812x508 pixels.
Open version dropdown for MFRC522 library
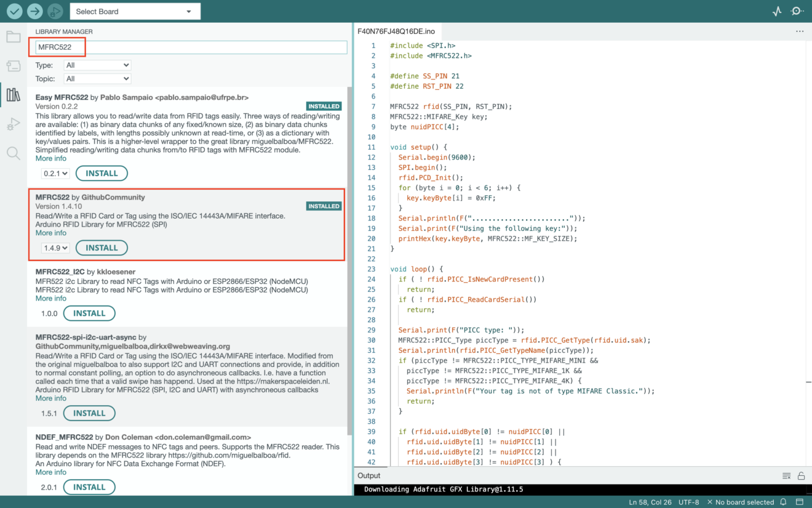tap(55, 248)
